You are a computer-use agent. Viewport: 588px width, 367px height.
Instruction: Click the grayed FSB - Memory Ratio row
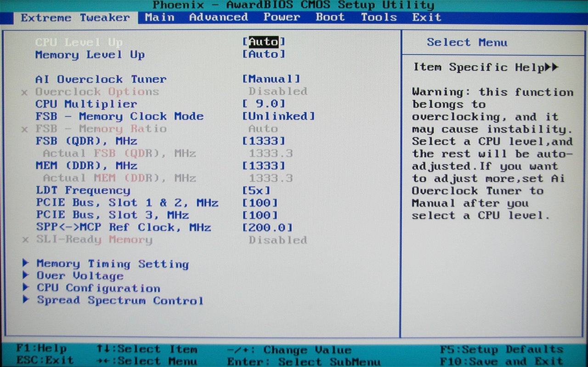point(149,129)
